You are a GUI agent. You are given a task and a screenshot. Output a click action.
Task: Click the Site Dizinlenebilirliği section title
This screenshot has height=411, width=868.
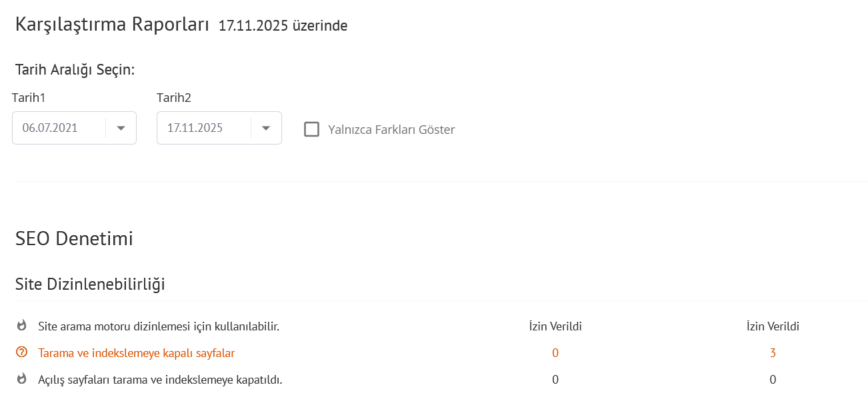click(91, 284)
